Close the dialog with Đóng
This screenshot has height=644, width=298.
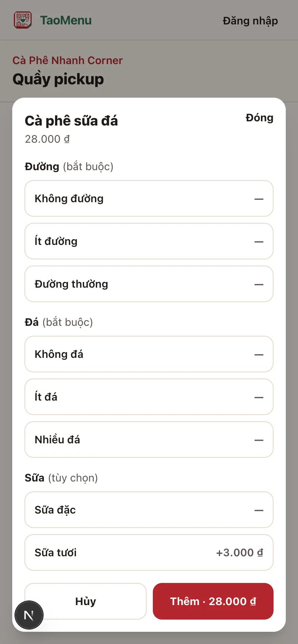(x=259, y=118)
